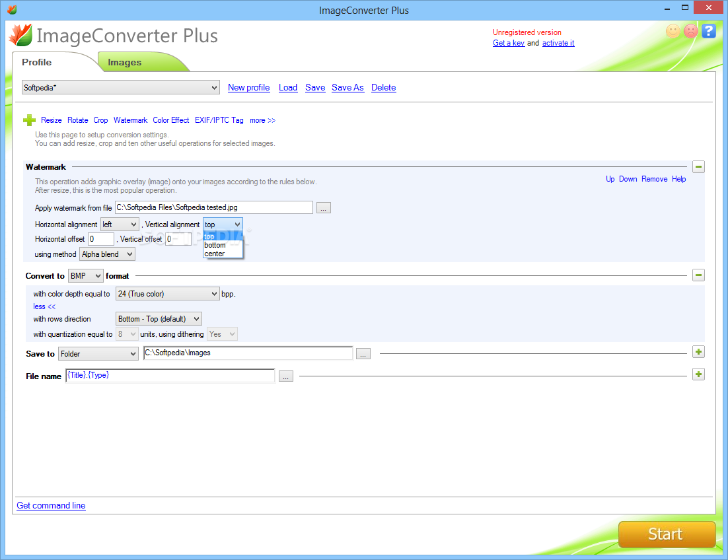Open Horizontal alignment dropdown set to left
This screenshot has width=728, height=560.
tap(120, 225)
